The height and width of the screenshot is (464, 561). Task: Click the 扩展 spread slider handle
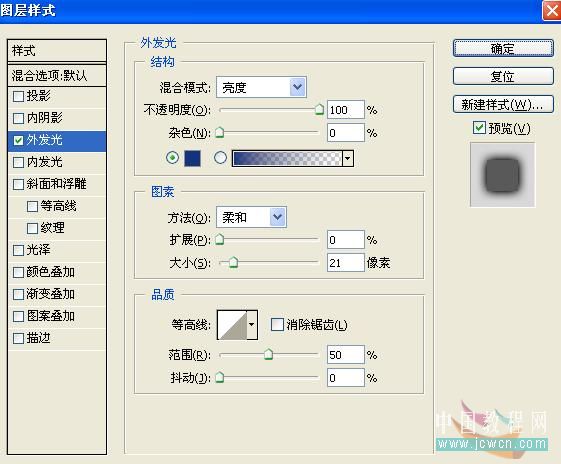coord(220,239)
